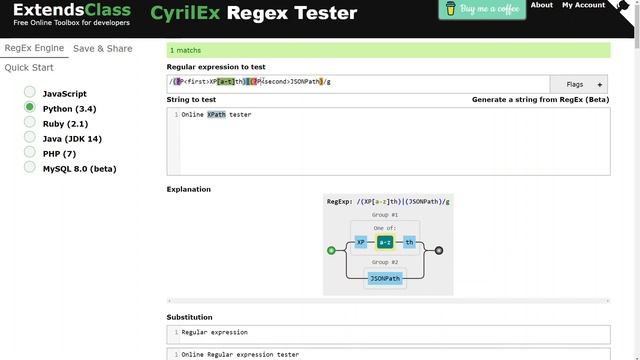
Task: Click the JSONPath box in diagram
Action: [385, 278]
